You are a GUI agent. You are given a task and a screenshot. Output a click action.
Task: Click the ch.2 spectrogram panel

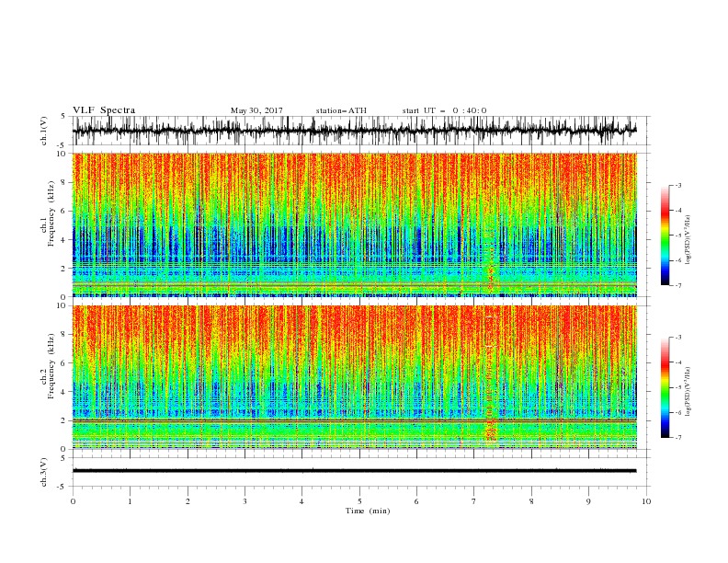tap(354, 377)
